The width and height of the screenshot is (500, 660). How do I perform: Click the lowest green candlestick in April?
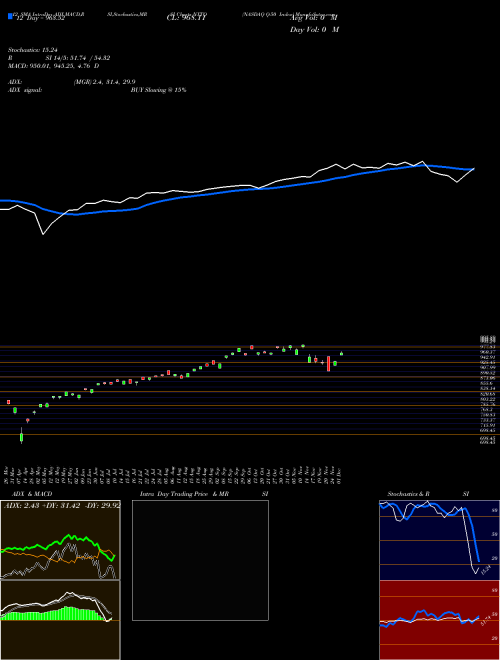click(21, 436)
